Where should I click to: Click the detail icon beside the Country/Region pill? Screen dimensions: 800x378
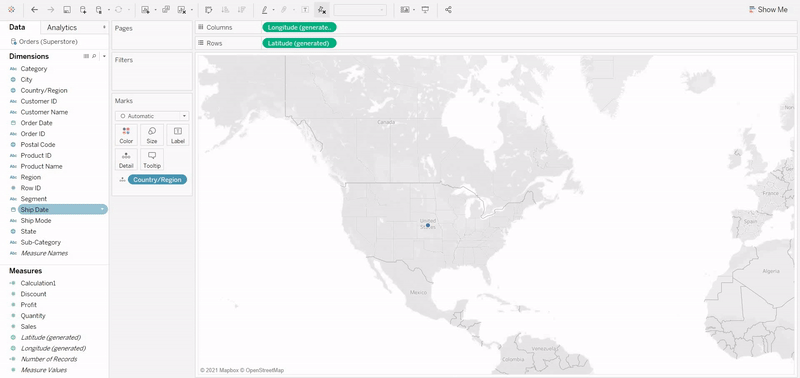coord(122,180)
